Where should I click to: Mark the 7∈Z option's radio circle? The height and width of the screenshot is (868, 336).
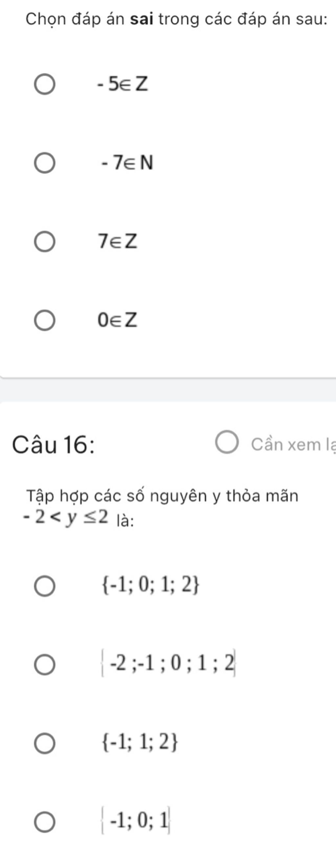click(44, 242)
